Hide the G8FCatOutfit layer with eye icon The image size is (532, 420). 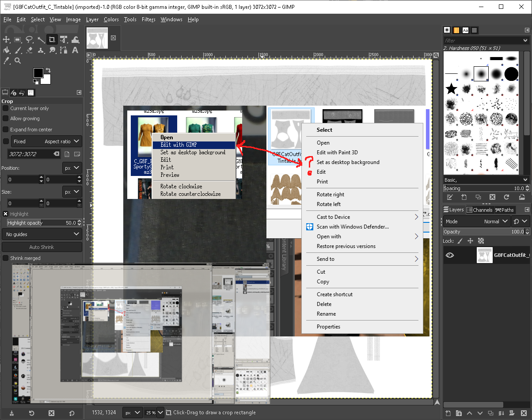click(450, 255)
